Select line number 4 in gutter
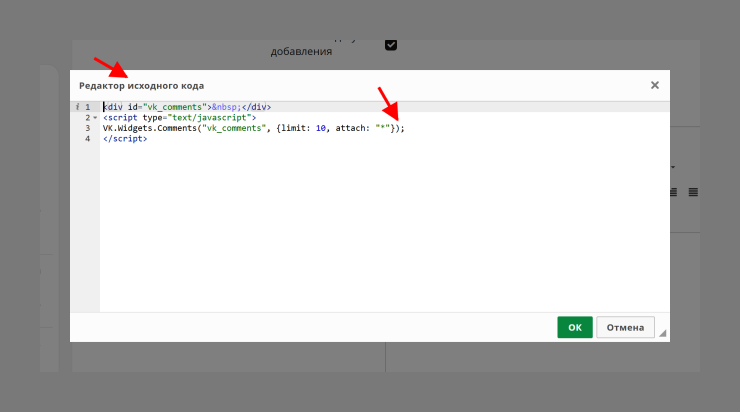The width and height of the screenshot is (740, 412). (x=87, y=139)
